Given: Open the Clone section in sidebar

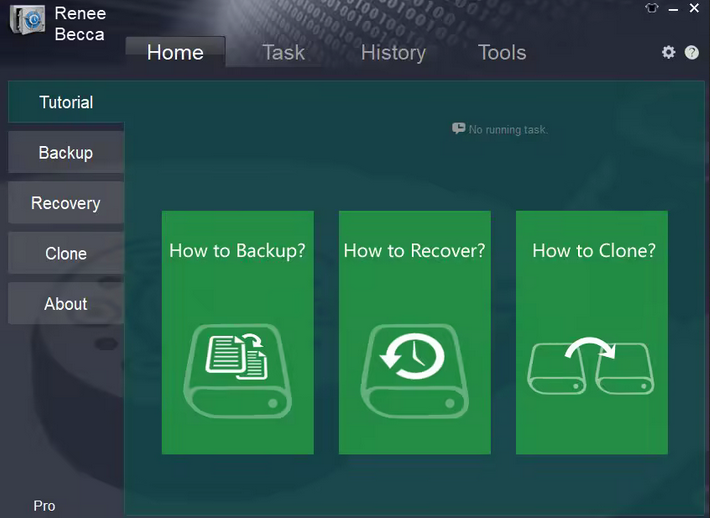Looking at the screenshot, I should coord(66,254).
